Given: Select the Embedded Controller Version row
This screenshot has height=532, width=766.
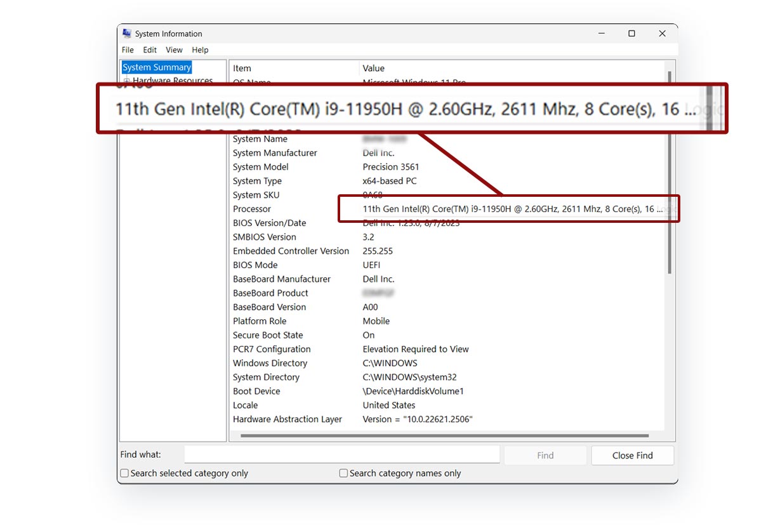Looking at the screenshot, I should [447, 251].
